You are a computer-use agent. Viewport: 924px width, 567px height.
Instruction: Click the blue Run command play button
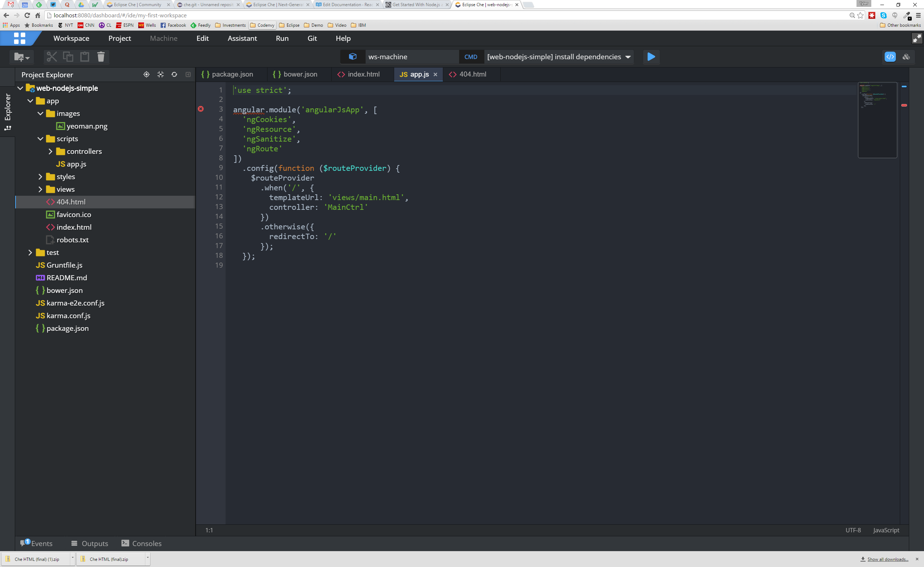tap(651, 57)
